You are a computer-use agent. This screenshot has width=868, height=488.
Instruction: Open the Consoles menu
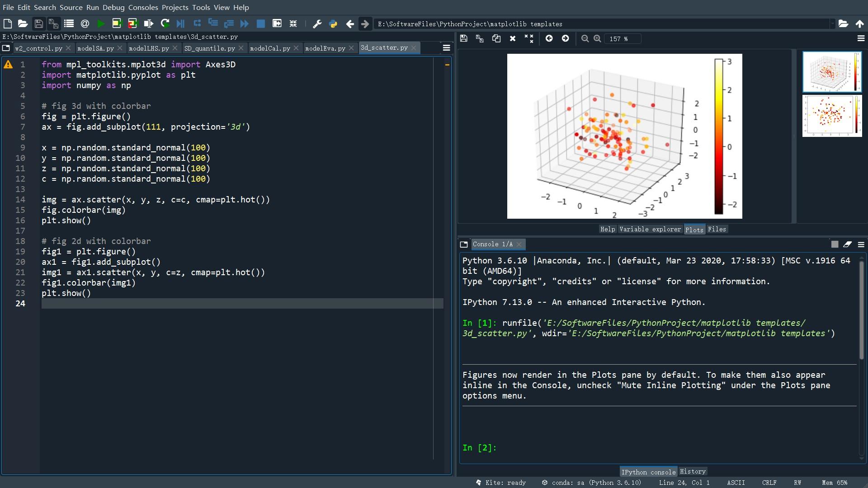(143, 7)
